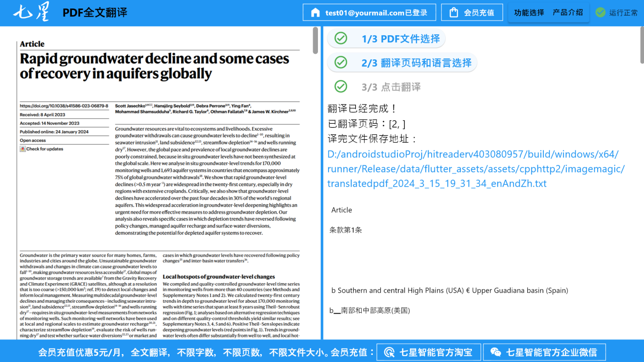Expand step 2/3 翻译页码和语言选择
This screenshot has width=644, height=362.
click(416, 63)
